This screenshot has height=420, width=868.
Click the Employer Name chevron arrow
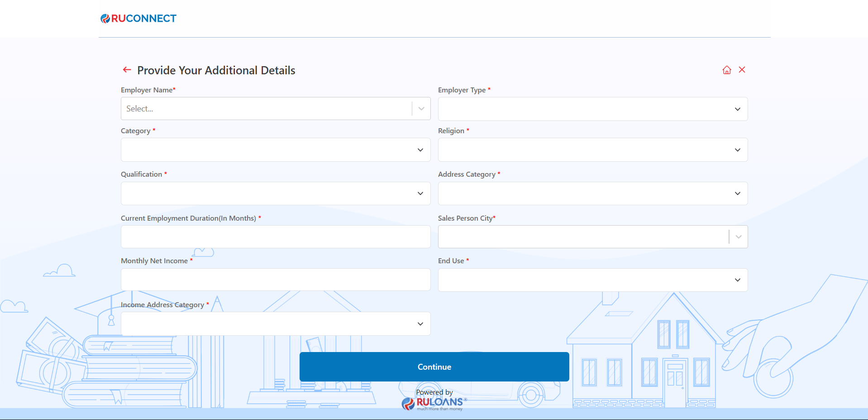point(421,109)
